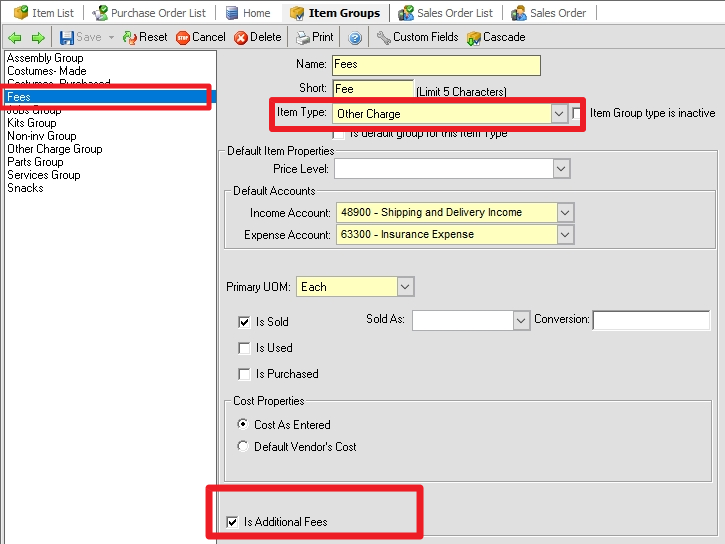This screenshot has width=725, height=544.
Task: Click the Save disk icon
Action: tap(67, 37)
